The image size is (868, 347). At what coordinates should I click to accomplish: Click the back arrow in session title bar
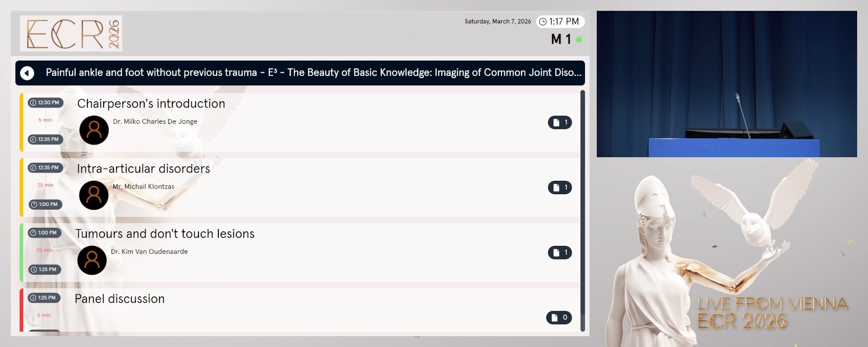click(x=27, y=73)
